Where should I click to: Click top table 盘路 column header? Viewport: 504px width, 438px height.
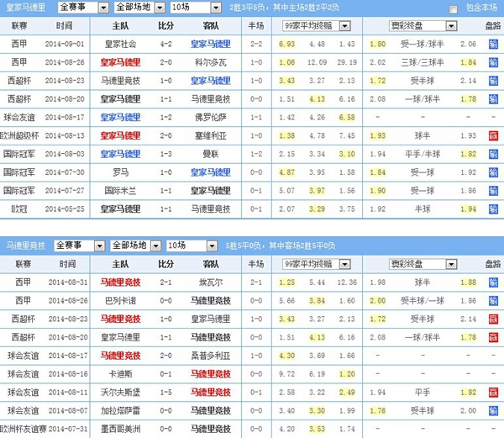(x=493, y=26)
